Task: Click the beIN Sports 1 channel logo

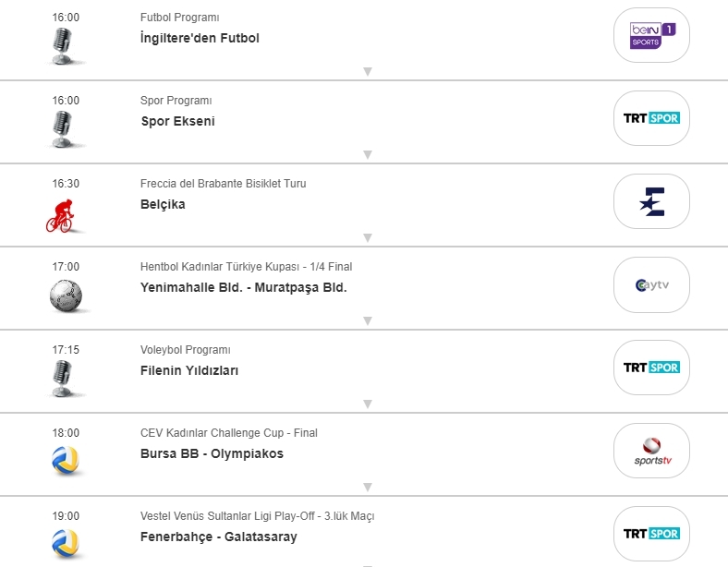Action: click(x=651, y=35)
